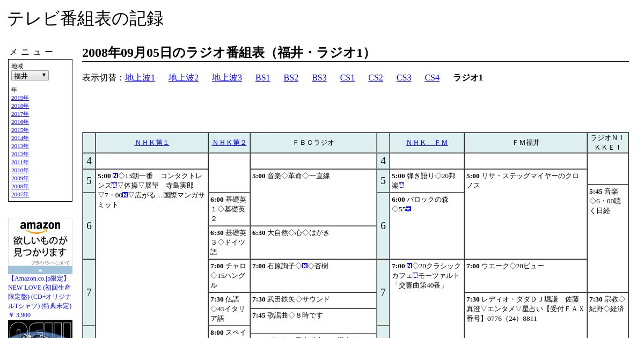Switch display to CS3
The width and height of the screenshot is (644, 338).
coord(404,78)
